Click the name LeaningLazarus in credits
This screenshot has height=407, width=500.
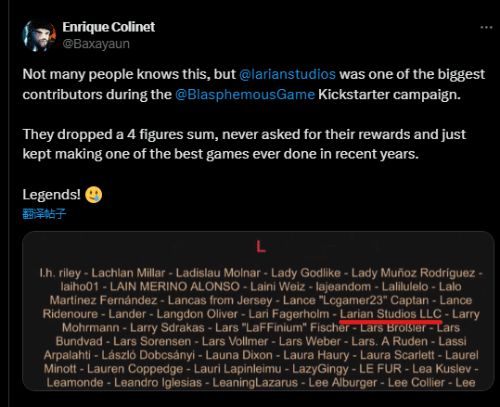[255, 382]
